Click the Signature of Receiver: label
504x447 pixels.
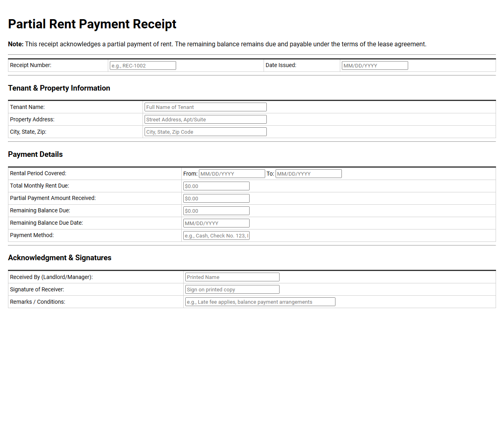tap(37, 289)
